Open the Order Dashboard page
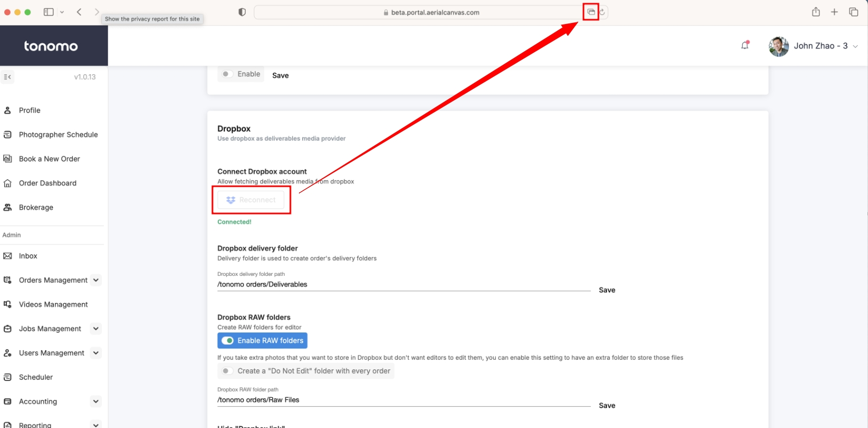This screenshot has width=868, height=428. point(48,183)
